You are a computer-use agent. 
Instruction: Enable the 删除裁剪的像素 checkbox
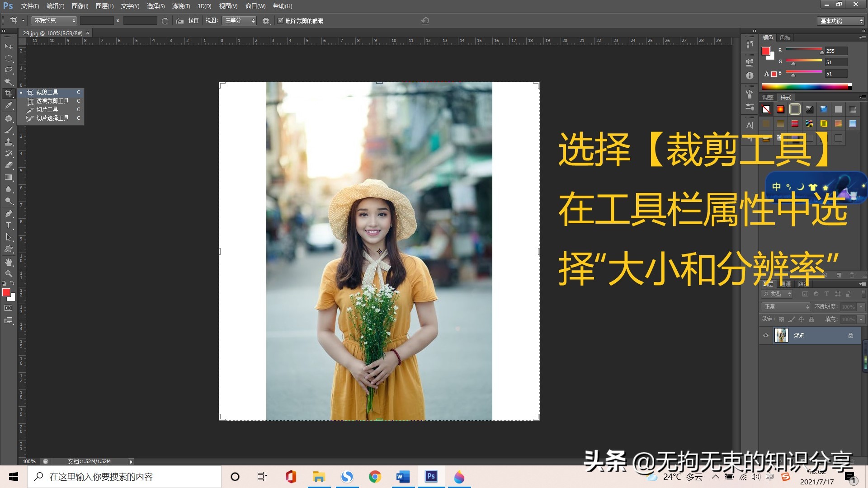tap(281, 20)
